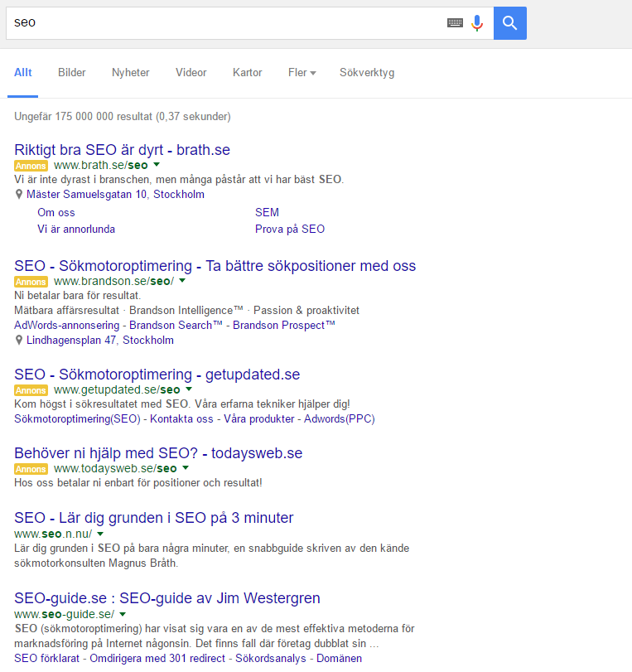Click the 'Kontakta oss' sitelink under getupdated.se
This screenshot has width=632, height=672.
point(181,419)
